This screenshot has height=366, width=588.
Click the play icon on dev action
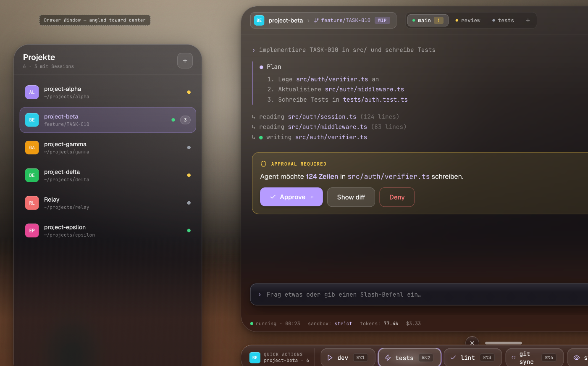pos(330,358)
